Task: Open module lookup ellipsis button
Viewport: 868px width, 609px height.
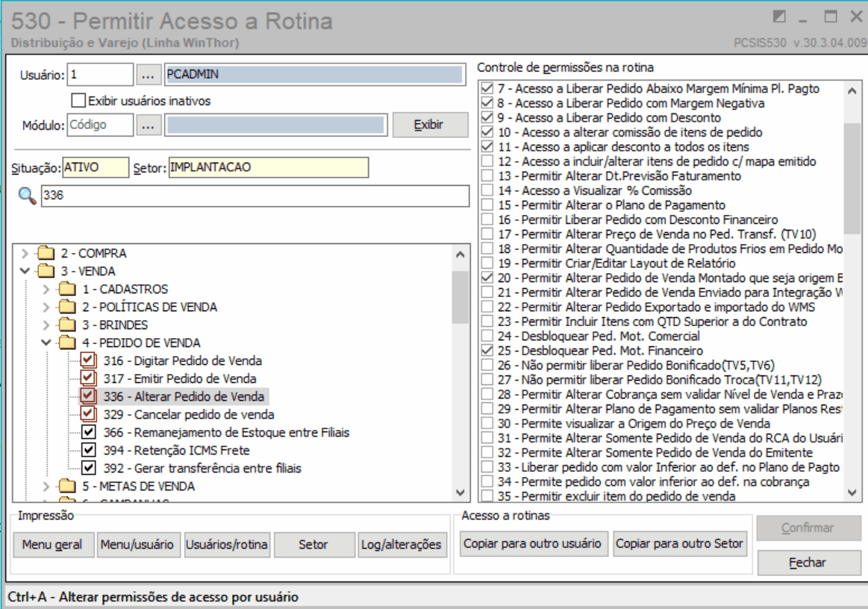Action: tap(148, 125)
